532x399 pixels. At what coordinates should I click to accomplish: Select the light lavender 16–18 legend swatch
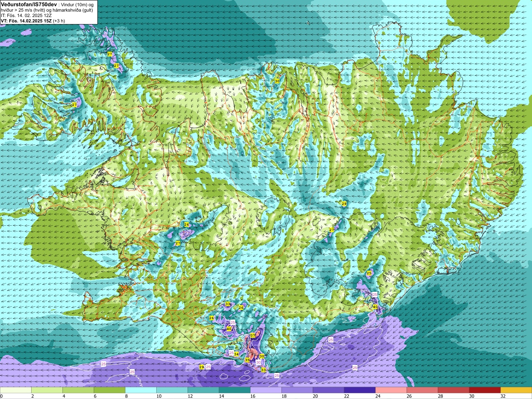pos(266,390)
